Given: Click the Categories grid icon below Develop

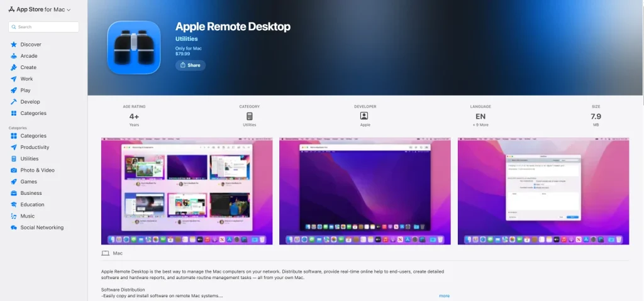Looking at the screenshot, I should tap(14, 113).
